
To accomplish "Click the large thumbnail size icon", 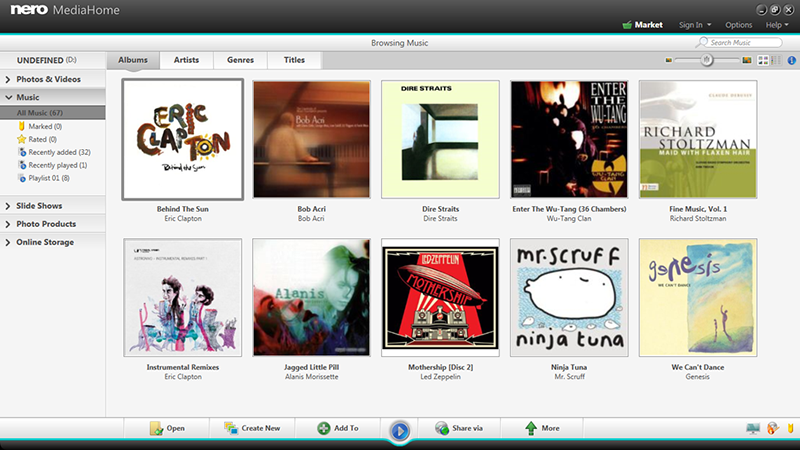I will click(747, 60).
